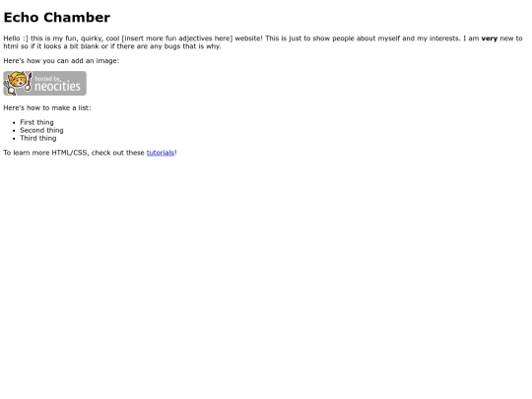The height and width of the screenshot is (399, 532).
Task: Click the bracketed insert more fun adjectives text
Action: point(177,38)
